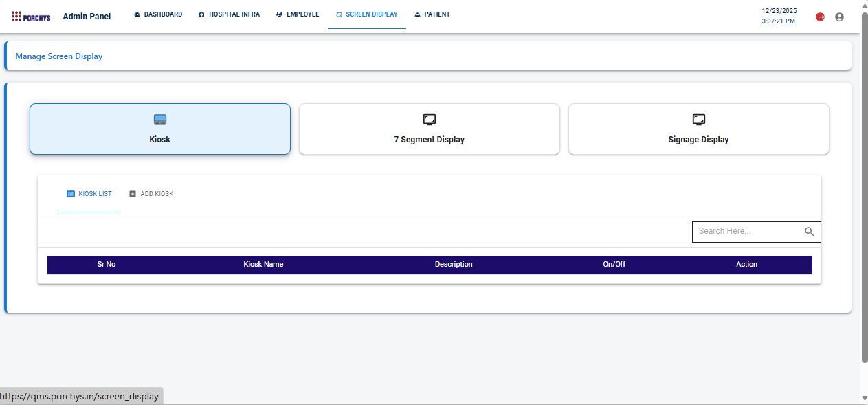Open the user account profile icon
This screenshot has height=405, width=868.
tap(839, 17)
